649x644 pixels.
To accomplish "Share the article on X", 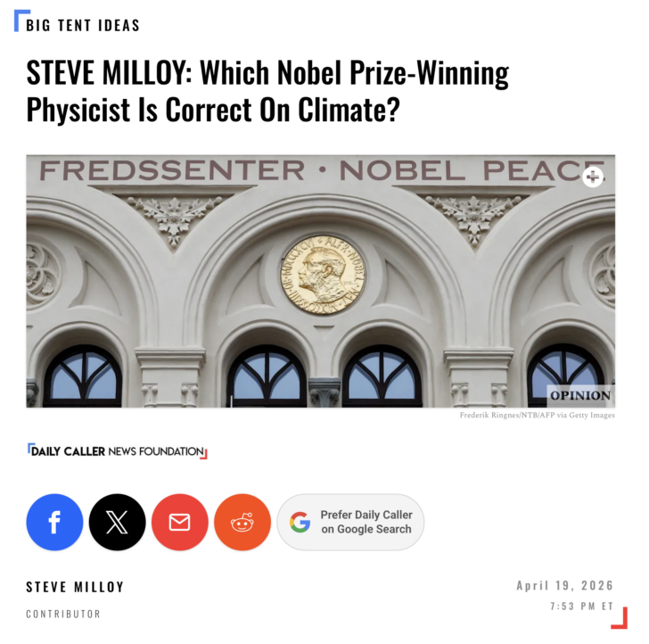I will (117, 523).
